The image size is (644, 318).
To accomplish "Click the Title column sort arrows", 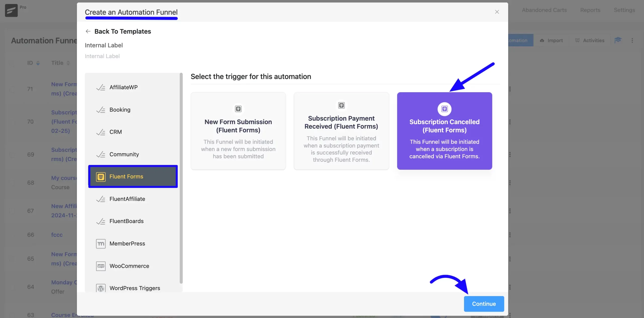I will pos(68,63).
